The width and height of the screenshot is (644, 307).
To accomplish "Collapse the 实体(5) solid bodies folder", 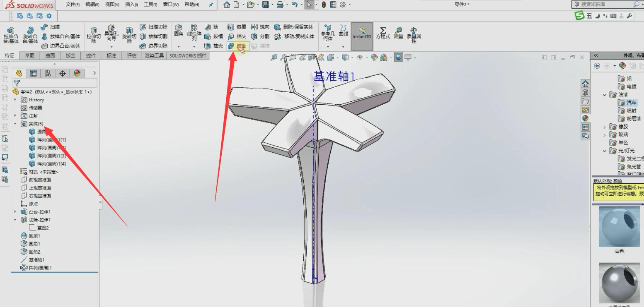I will pos(16,124).
